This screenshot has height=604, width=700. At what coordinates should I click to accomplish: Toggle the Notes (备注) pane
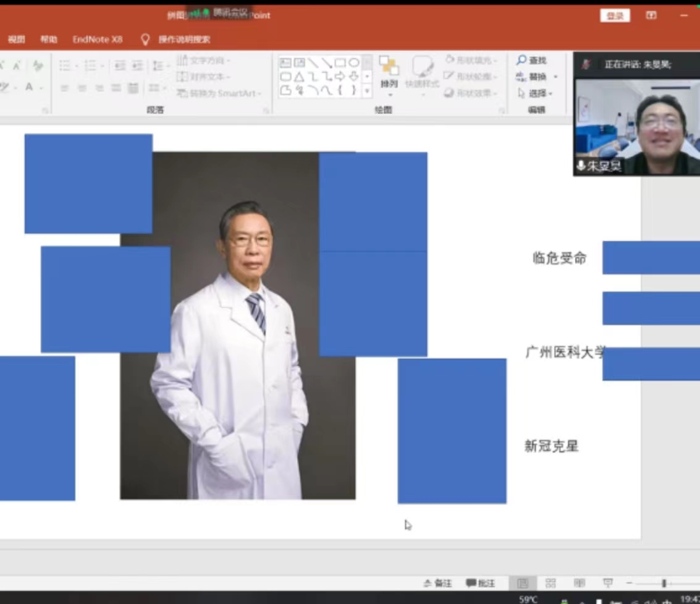pos(437,583)
